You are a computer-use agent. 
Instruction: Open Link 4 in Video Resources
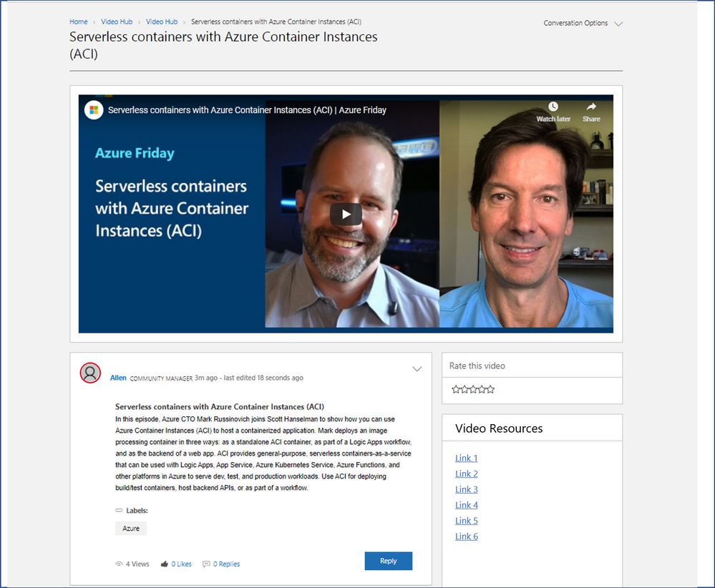[x=467, y=505]
